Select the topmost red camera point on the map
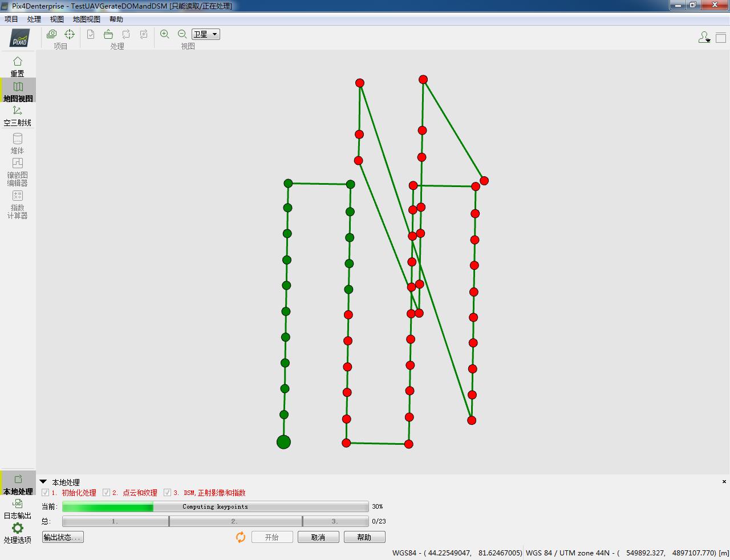 [x=423, y=80]
